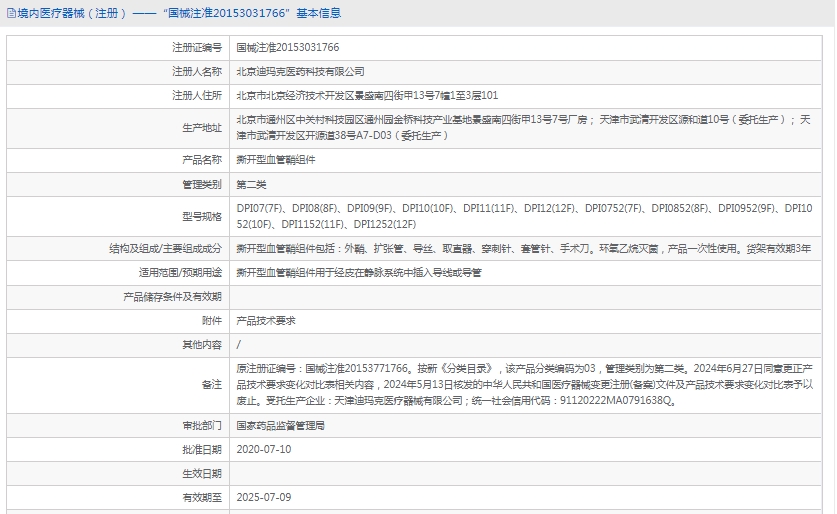This screenshot has width=837, height=514.
Task: Click the registrant name 北京迪玛克医药科技有限公司
Action: 300,72
